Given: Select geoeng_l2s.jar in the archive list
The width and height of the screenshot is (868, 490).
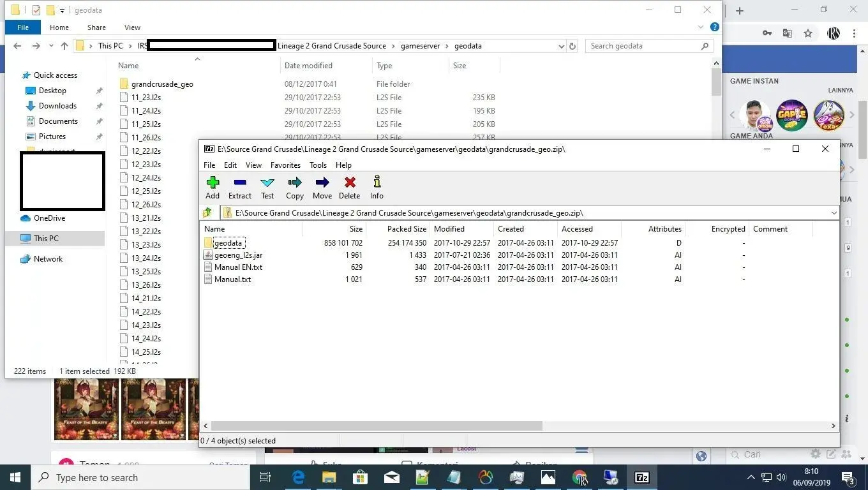Looking at the screenshot, I should [238, 255].
